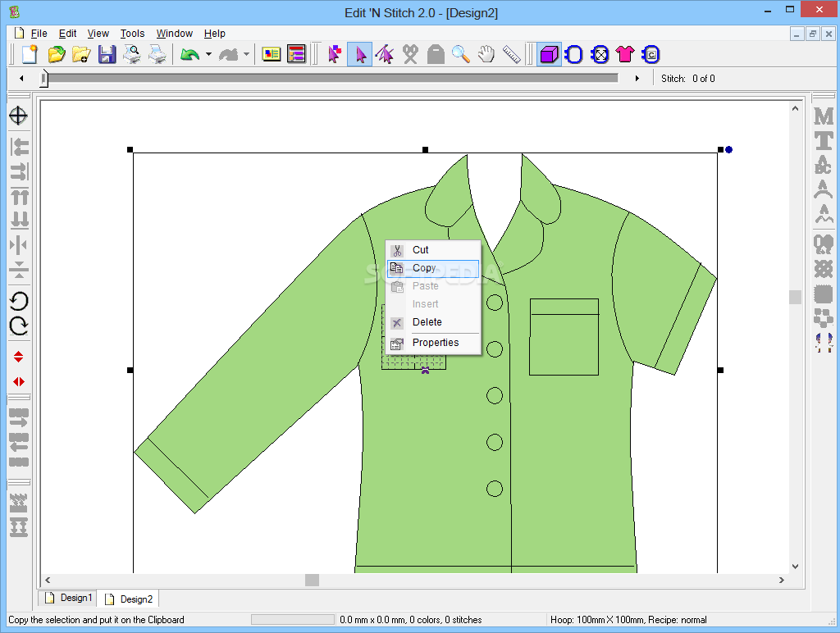Viewport: 840px width, 633px height.
Task: Restore the inner document window button
Action: [813, 34]
